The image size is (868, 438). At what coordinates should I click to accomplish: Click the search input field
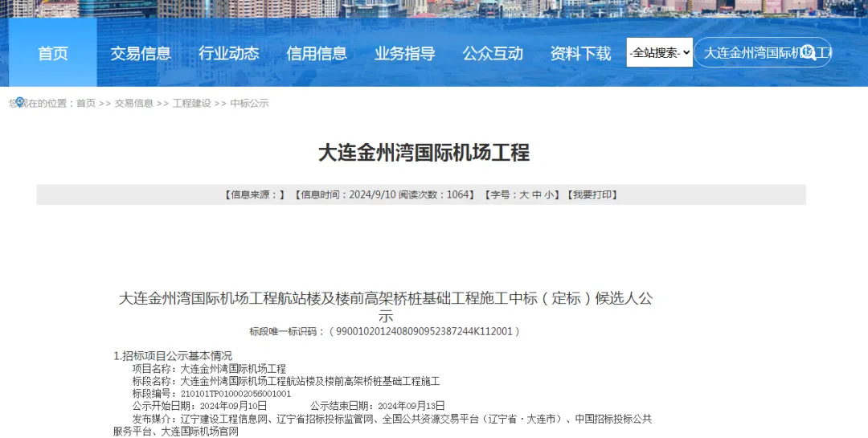[x=762, y=52]
